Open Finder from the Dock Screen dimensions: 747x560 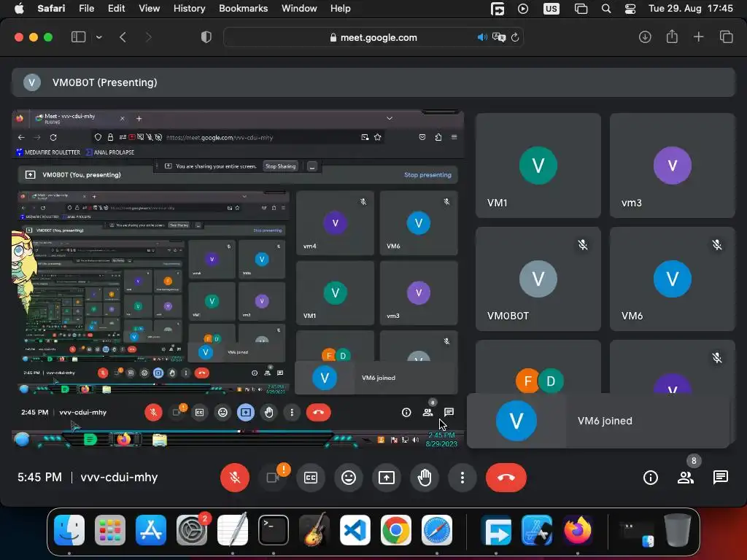coord(69,530)
